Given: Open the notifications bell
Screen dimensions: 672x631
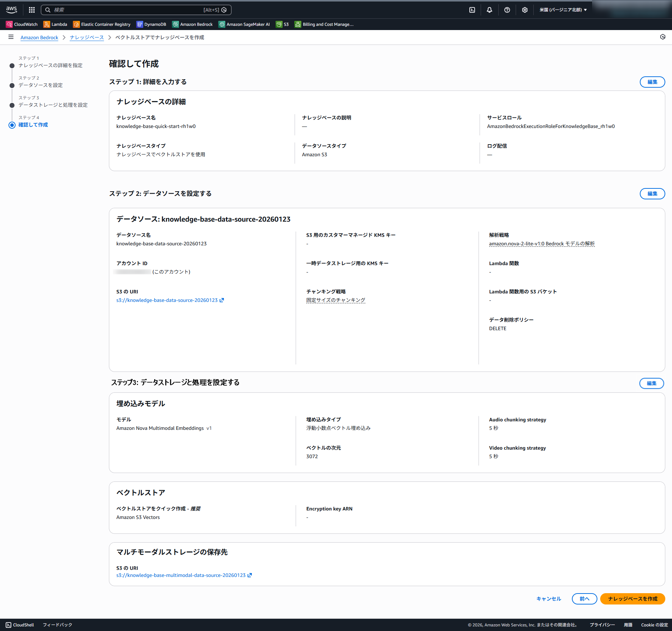Looking at the screenshot, I should 489,10.
